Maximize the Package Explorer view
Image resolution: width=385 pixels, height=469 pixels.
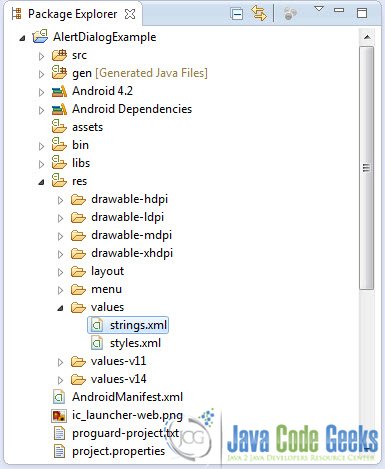coord(362,13)
